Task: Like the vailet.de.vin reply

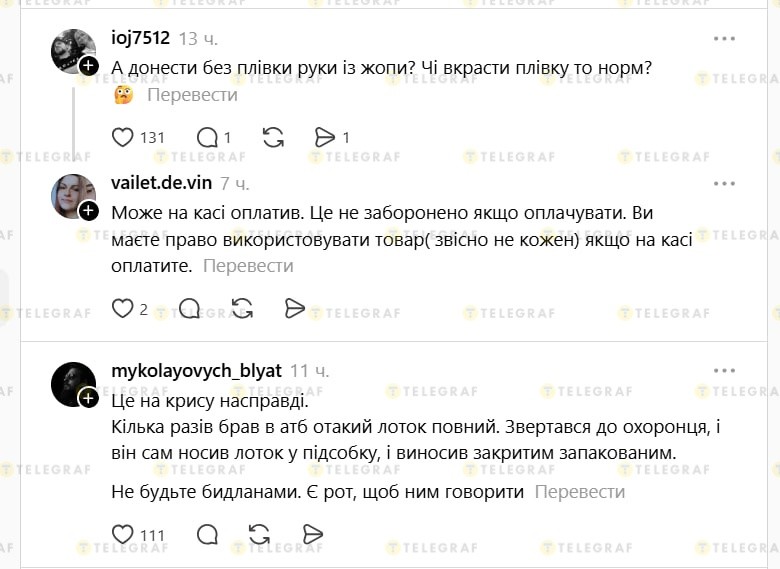Action: (123, 308)
